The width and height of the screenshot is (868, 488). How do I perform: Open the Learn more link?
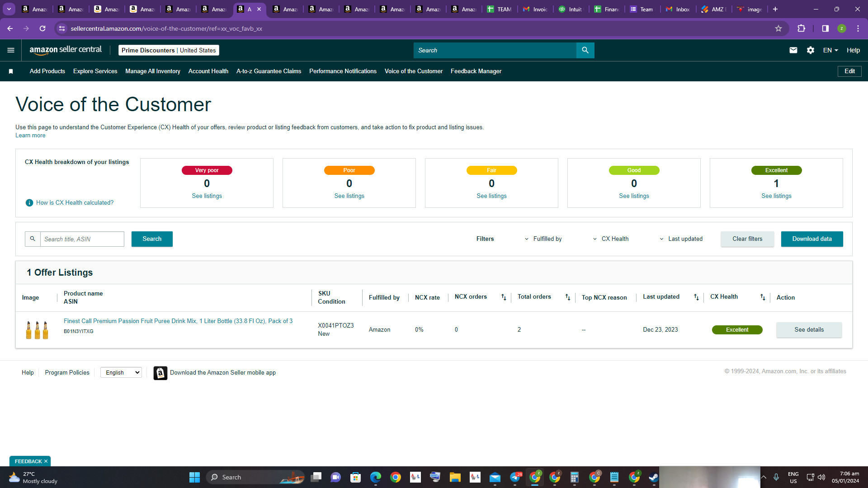click(30, 136)
